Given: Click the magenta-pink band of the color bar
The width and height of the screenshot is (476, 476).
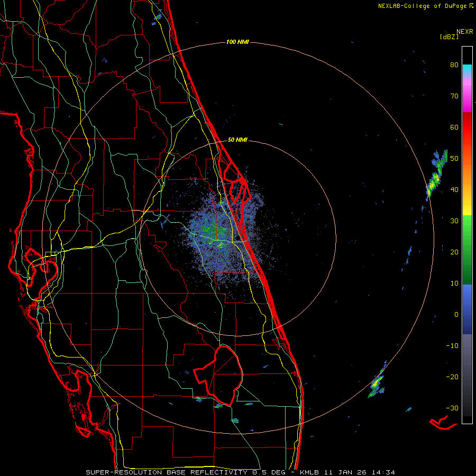Looking at the screenshot, I should (x=467, y=94).
